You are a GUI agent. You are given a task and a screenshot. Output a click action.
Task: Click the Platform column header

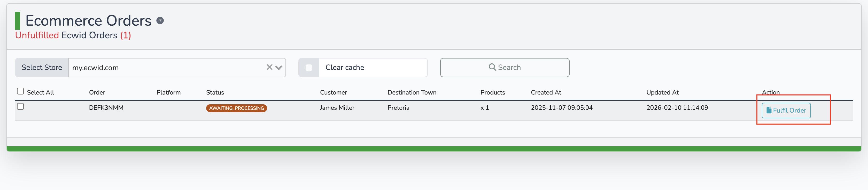pyautogui.click(x=168, y=92)
